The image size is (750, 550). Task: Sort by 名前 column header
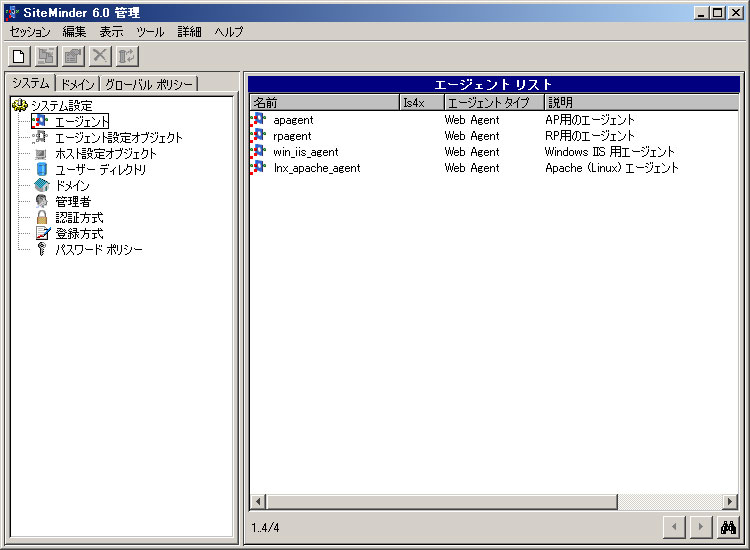tap(324, 102)
